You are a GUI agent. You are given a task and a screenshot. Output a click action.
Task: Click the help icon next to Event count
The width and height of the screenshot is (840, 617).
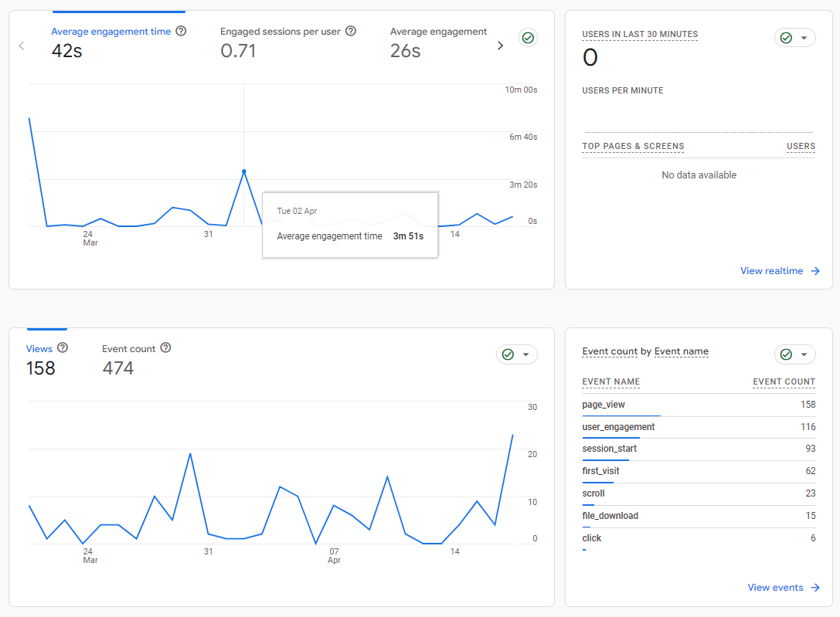pyautogui.click(x=165, y=347)
